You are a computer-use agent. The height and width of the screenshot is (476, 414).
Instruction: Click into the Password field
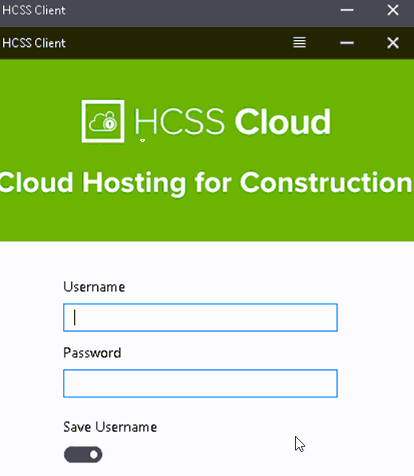200,383
